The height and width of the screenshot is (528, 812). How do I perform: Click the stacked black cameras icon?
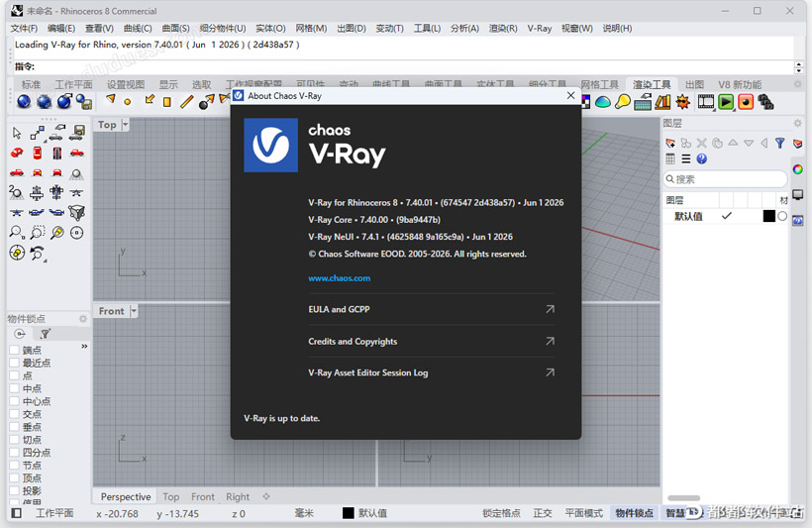coord(765,102)
